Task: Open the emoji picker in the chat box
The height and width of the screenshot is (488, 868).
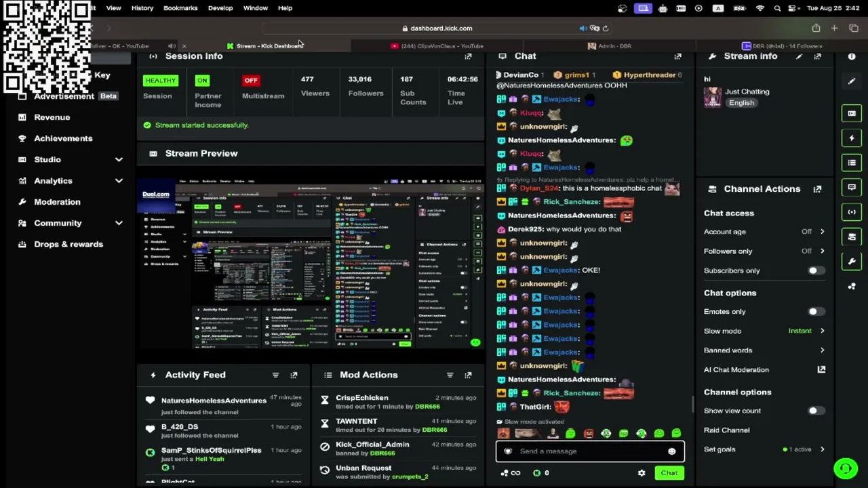Action: [671, 451]
